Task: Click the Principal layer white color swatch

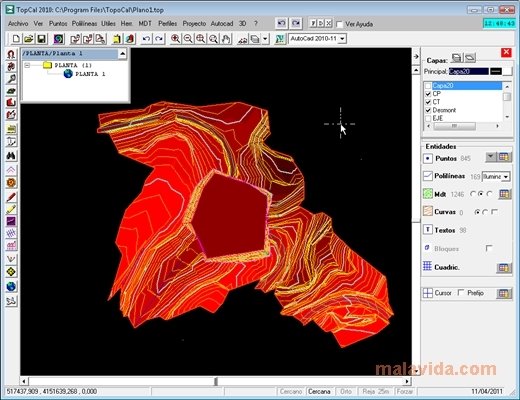Action: (x=507, y=71)
